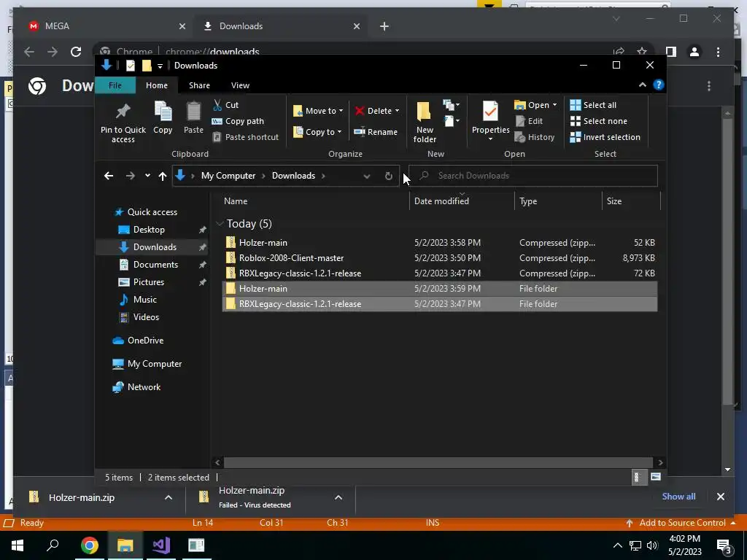747x560 pixels.
Task: Open the Easy access dropdown icon
Action: pos(451,121)
